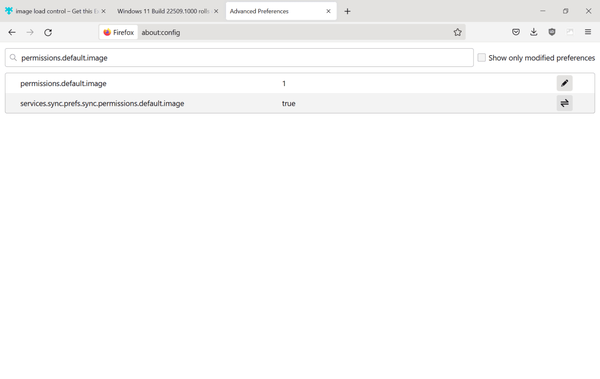Viewport: 600px width, 379px height.
Task: Click the about:config address bar text
Action: 161,33
